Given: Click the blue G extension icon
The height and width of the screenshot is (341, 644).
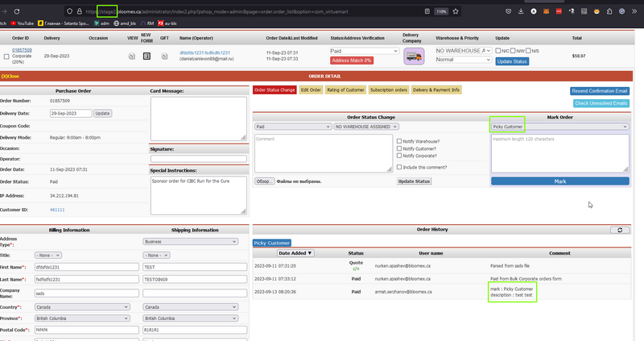Looking at the screenshot, I should click(x=621, y=11).
